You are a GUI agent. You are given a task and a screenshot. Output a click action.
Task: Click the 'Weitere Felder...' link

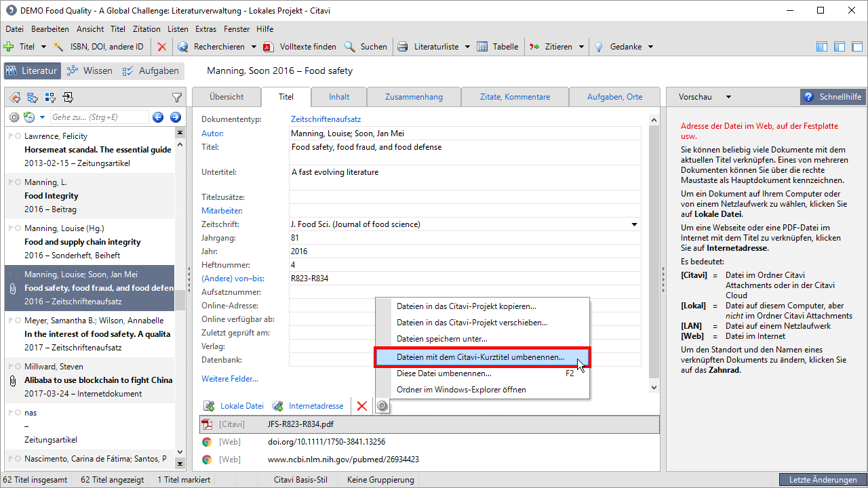[229, 379]
